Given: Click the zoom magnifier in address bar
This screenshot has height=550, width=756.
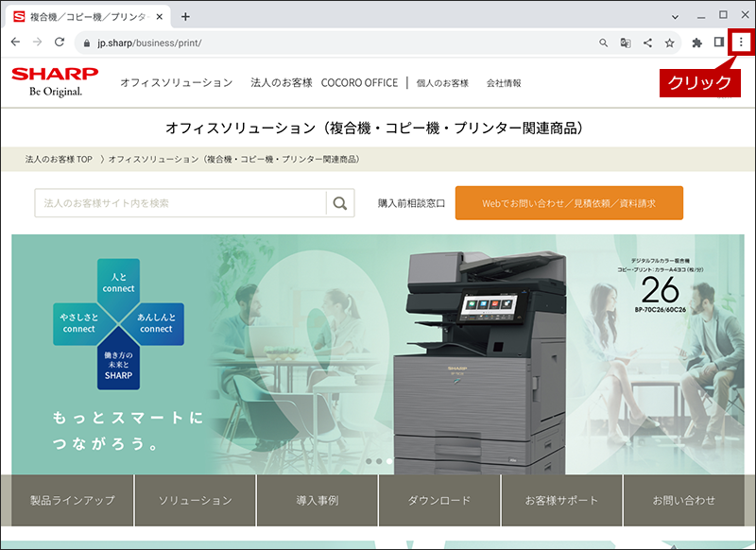Looking at the screenshot, I should click(x=603, y=43).
